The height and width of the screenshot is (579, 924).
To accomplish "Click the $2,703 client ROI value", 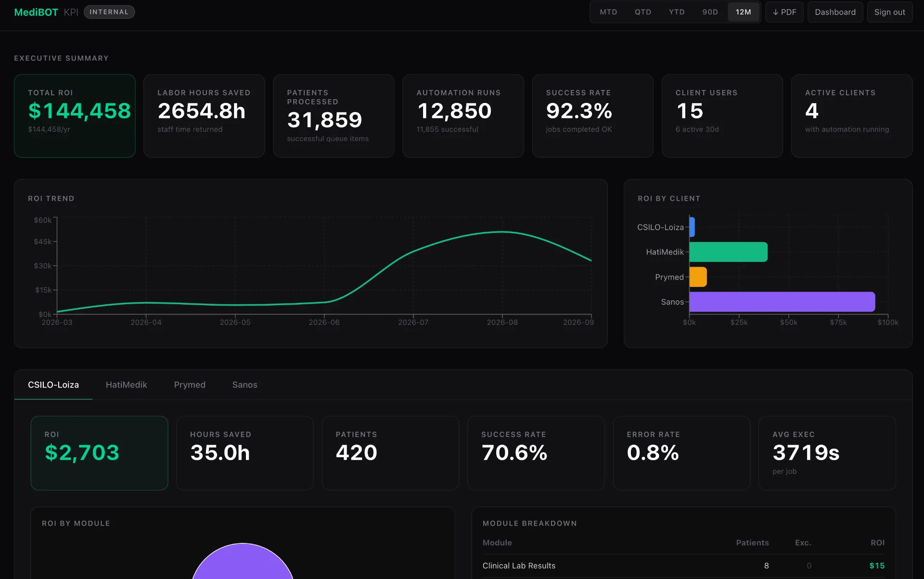I will click(82, 452).
